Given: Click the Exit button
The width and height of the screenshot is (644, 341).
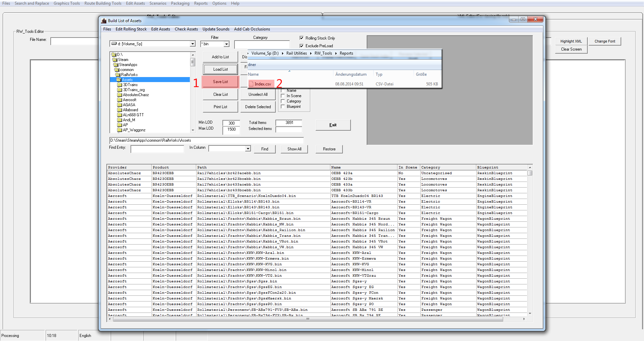Looking at the screenshot, I should pos(333,125).
